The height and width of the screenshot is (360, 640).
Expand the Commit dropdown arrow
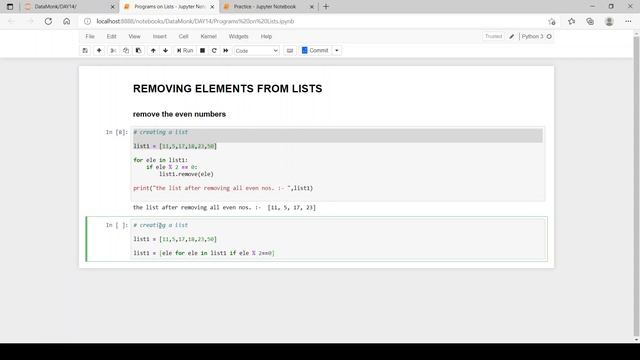click(337, 51)
